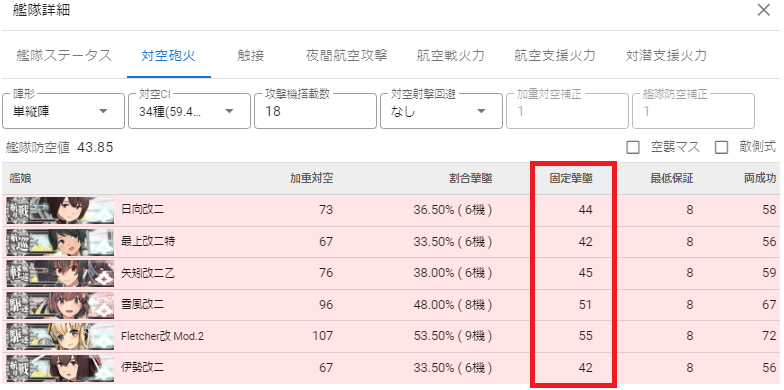
Task: Click the disabled 艦隊防空補正 field
Action: 694,111
